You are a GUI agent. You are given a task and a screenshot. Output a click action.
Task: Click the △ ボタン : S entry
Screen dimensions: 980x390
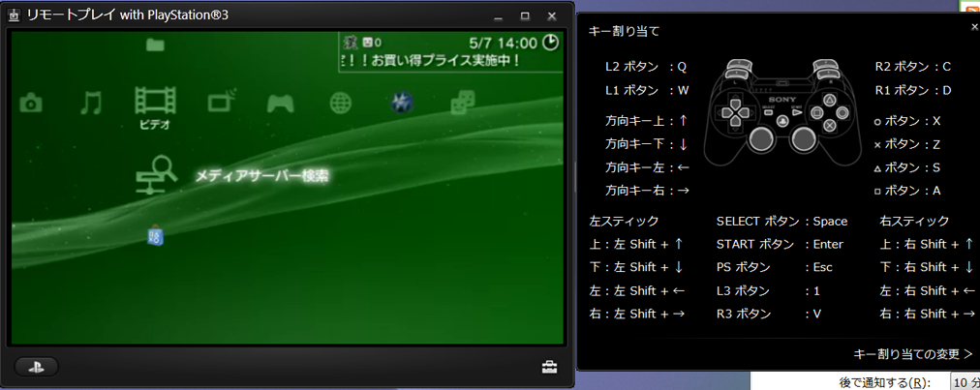(x=907, y=167)
